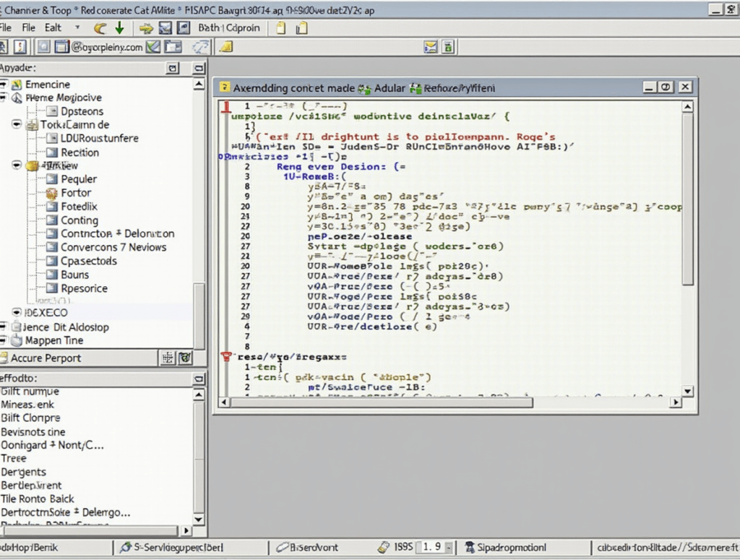This screenshot has width=740, height=560.
Task: Click the envelope icon in second toolbar
Action: click(431, 47)
